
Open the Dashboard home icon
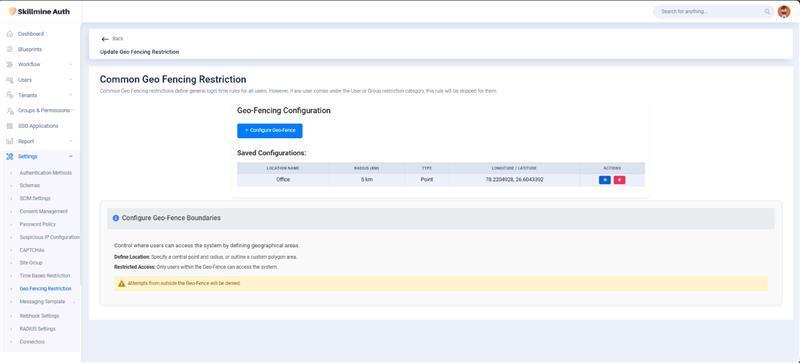(10, 34)
